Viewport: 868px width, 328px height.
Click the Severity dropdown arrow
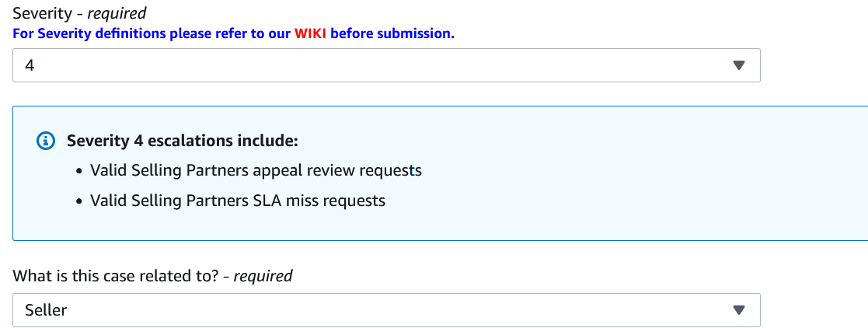pyautogui.click(x=738, y=66)
